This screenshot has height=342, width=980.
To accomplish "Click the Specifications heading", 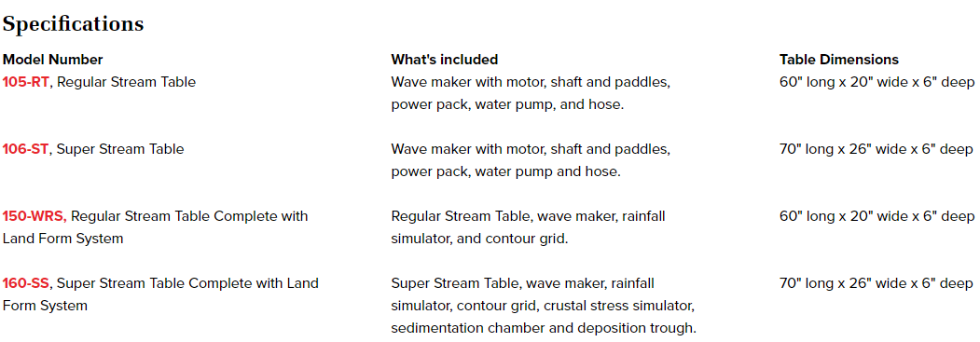I will tap(73, 23).
